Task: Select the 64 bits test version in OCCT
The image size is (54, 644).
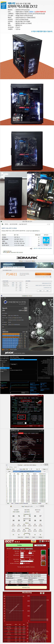Action: [30, 559]
